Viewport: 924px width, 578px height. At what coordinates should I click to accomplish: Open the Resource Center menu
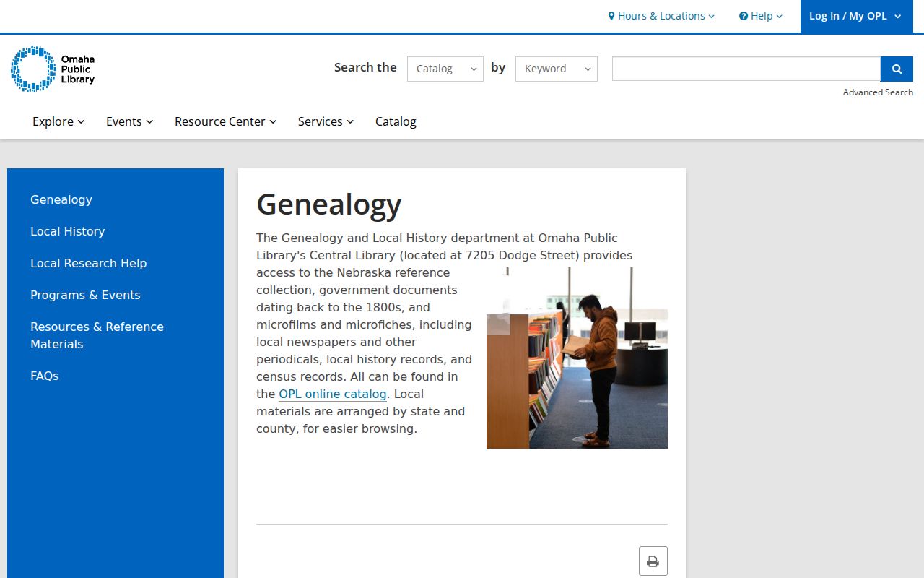tap(226, 121)
